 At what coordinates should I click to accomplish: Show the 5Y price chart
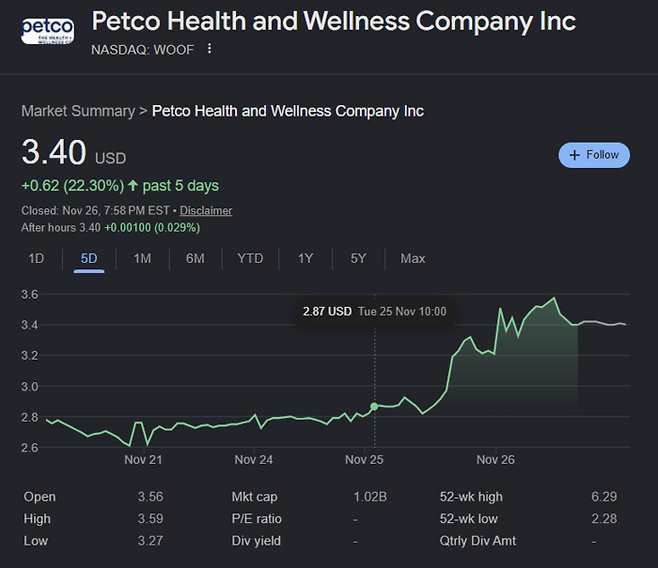pyautogui.click(x=358, y=258)
